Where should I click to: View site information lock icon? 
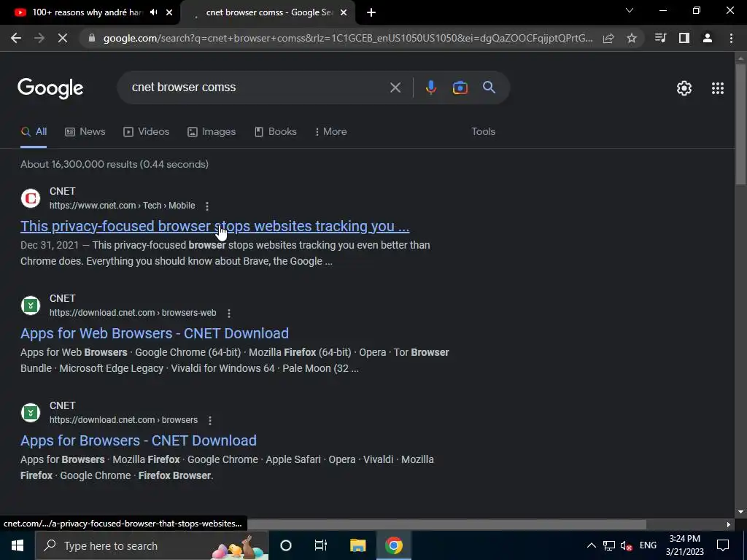(x=92, y=38)
